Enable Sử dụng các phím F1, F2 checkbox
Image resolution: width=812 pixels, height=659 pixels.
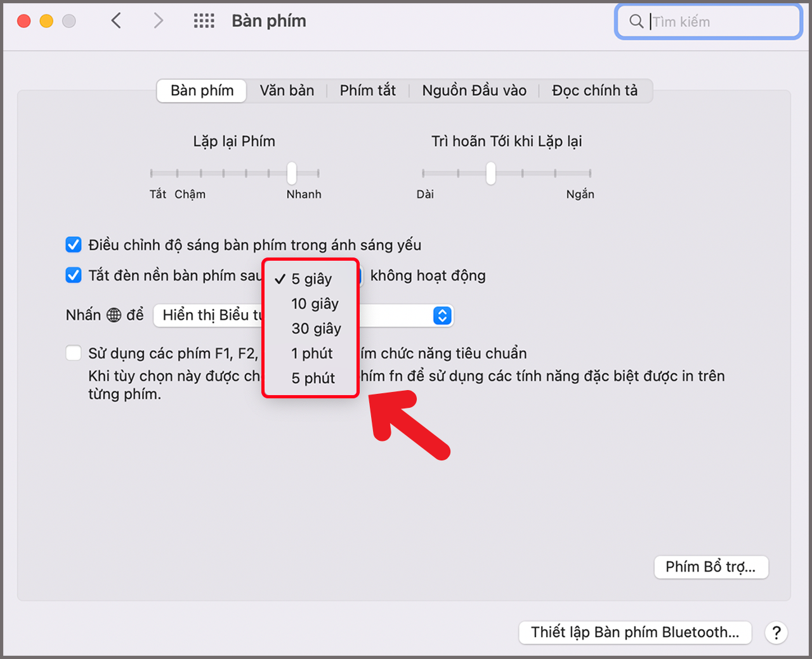(74, 353)
